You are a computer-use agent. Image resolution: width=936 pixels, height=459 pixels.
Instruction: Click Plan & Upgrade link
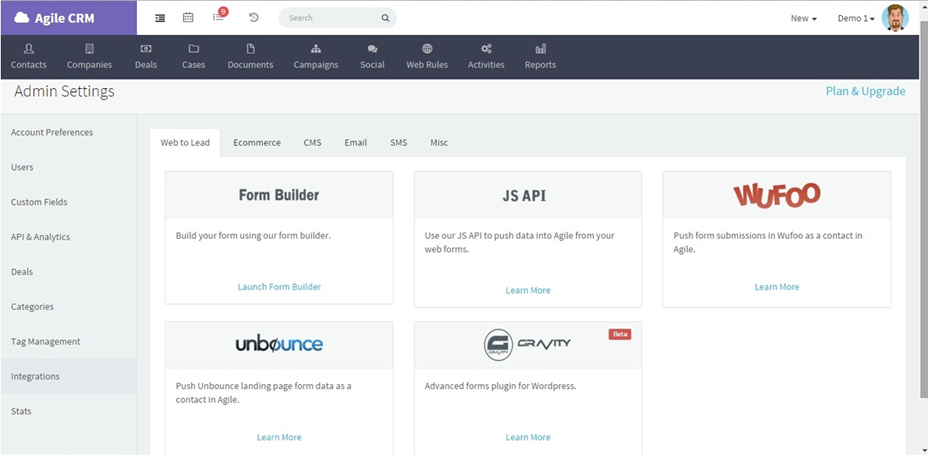[865, 91]
